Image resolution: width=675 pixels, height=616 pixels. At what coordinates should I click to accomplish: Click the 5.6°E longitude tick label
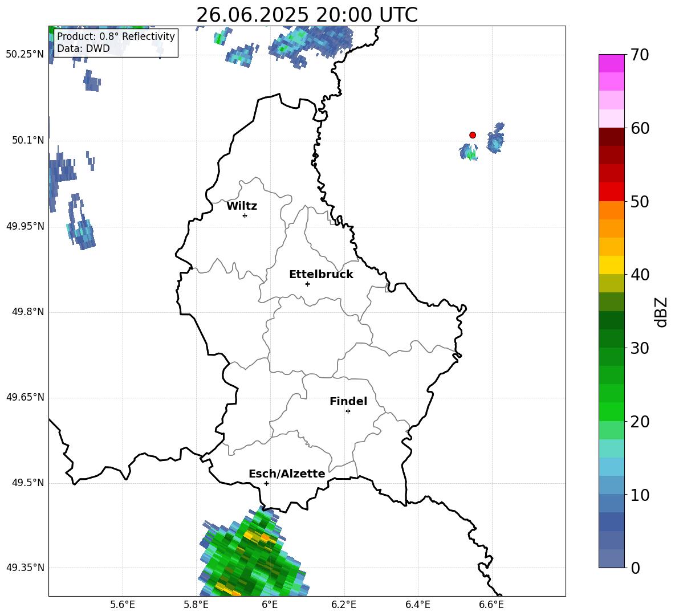[123, 605]
